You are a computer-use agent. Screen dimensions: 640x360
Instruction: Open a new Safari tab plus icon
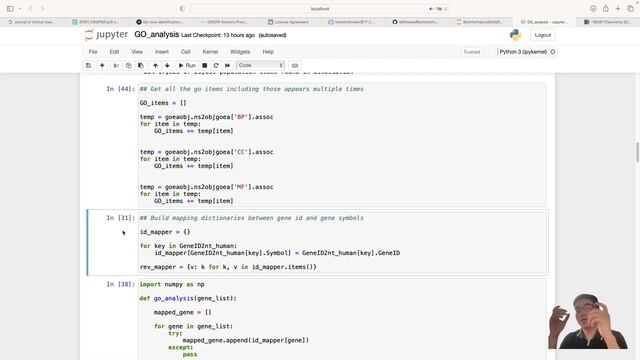618,9
